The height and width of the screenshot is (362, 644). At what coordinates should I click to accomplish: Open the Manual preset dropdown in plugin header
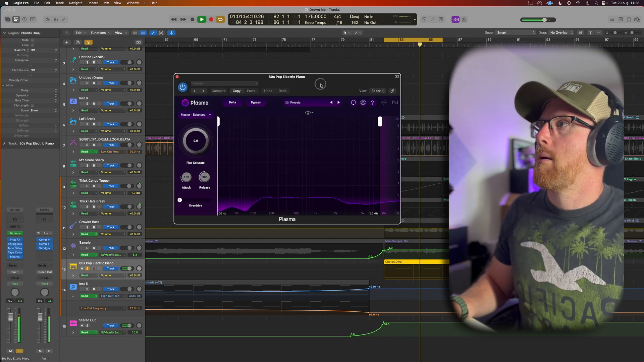point(224,83)
